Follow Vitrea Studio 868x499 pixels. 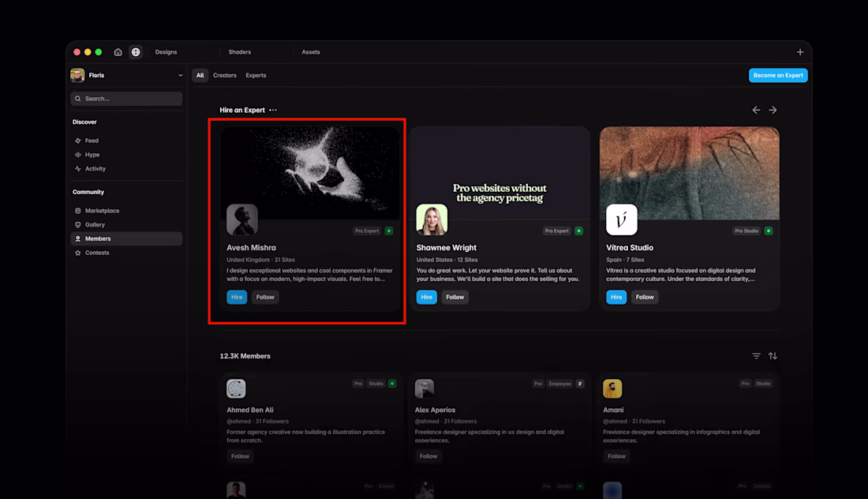coord(645,297)
